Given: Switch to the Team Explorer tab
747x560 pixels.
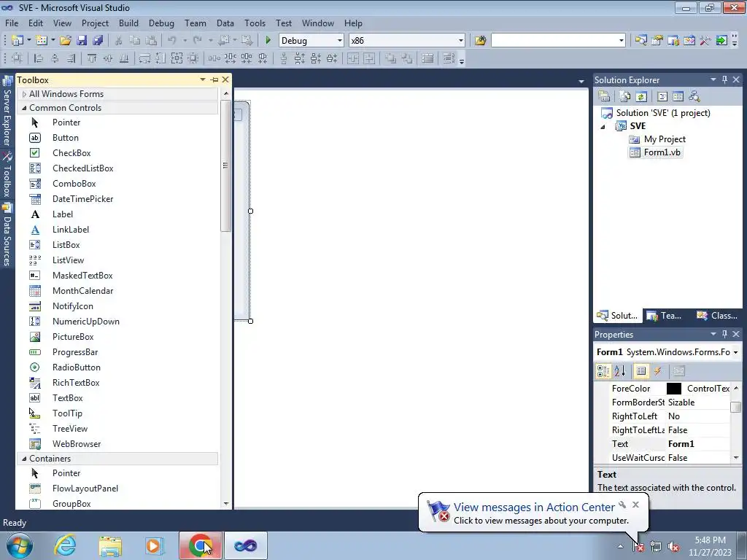Looking at the screenshot, I should point(665,316).
